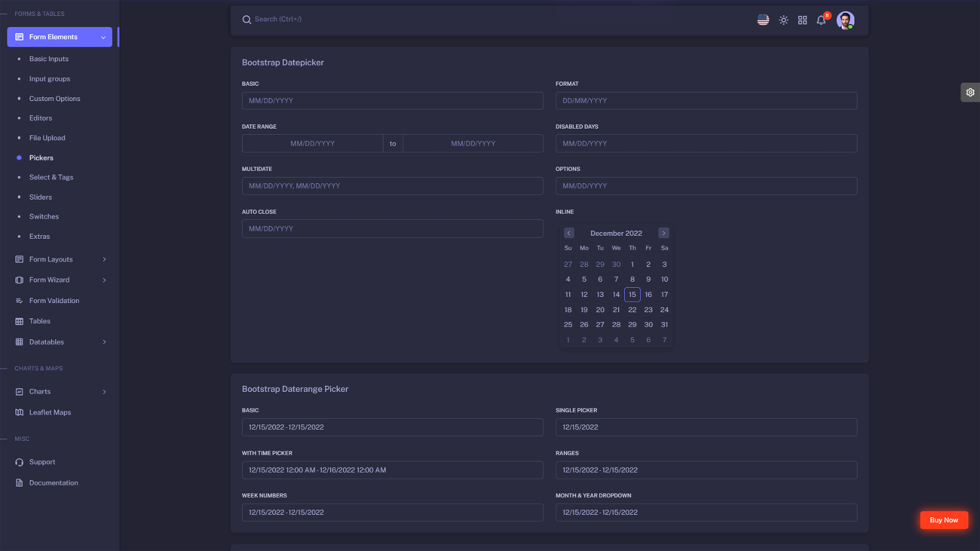Click the search magnifier icon
This screenshot has height=551, width=980.
(x=247, y=20)
